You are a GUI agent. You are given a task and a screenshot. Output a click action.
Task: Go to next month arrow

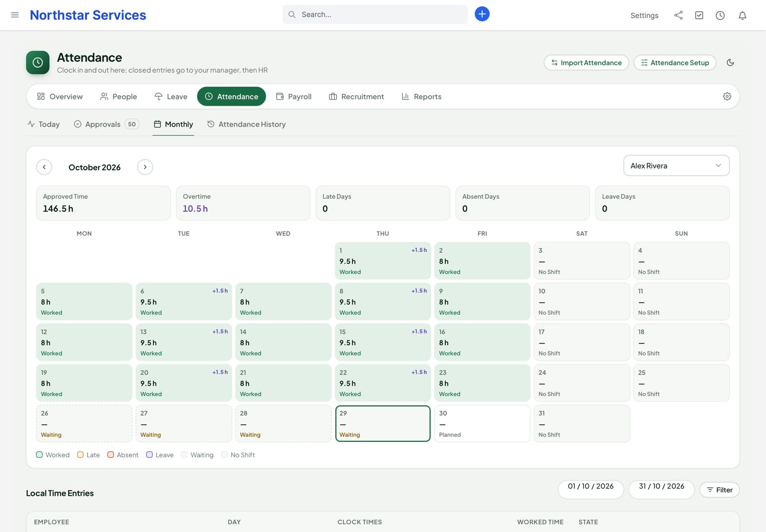point(145,167)
